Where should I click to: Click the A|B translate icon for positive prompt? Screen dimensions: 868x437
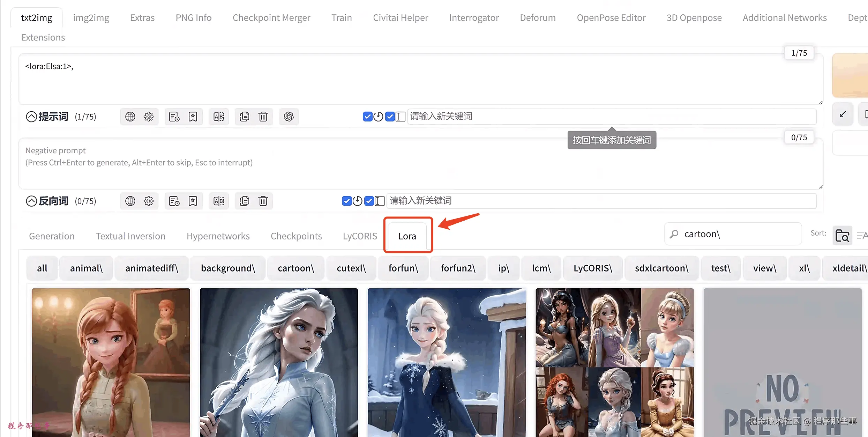(x=219, y=117)
